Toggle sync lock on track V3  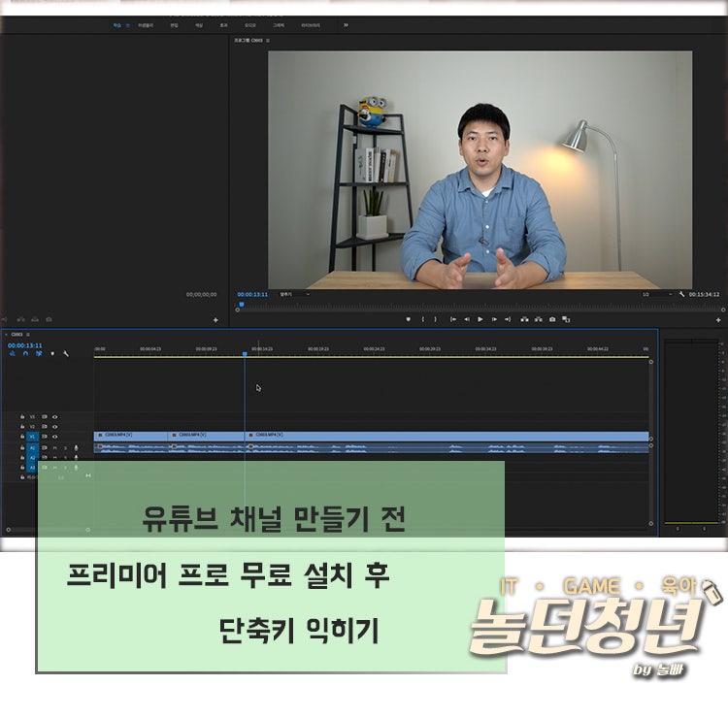pos(45,417)
